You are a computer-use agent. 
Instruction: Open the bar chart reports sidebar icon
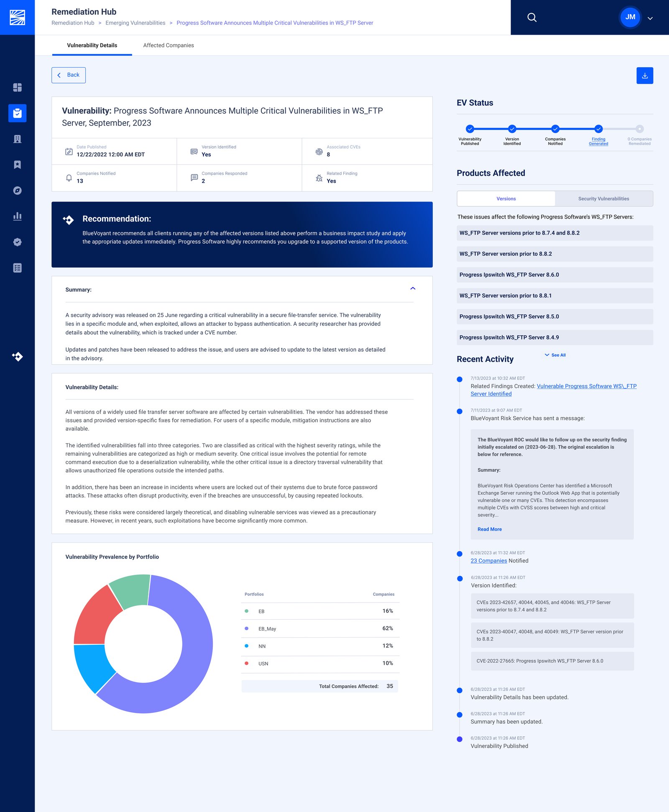tap(17, 216)
